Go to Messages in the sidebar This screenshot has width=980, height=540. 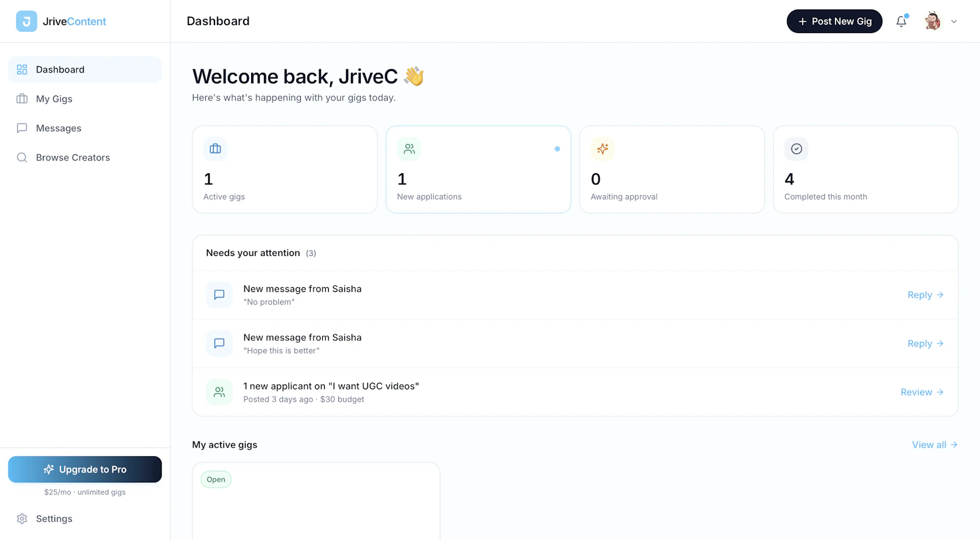tap(85, 128)
